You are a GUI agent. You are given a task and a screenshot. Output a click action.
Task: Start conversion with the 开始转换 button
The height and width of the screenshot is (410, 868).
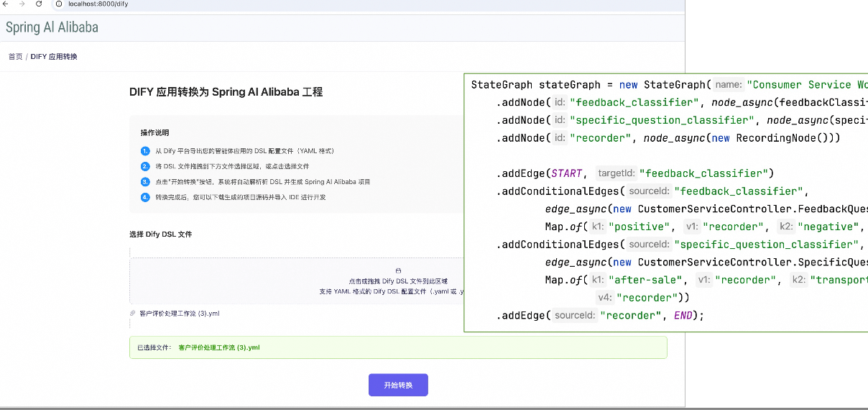(398, 385)
